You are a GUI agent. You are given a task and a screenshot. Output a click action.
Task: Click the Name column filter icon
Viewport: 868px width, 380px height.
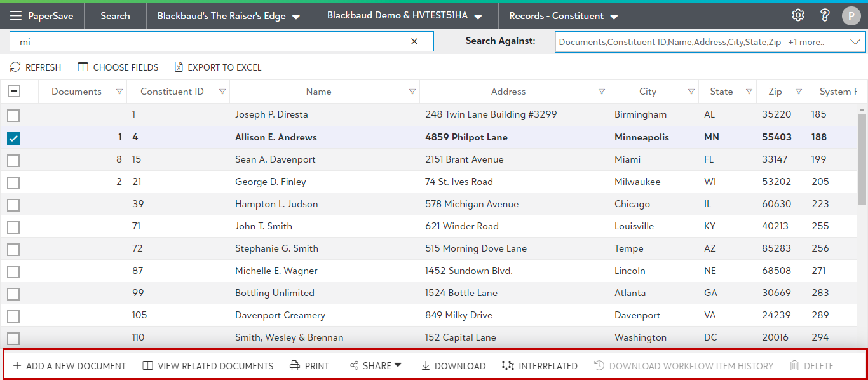(x=412, y=92)
